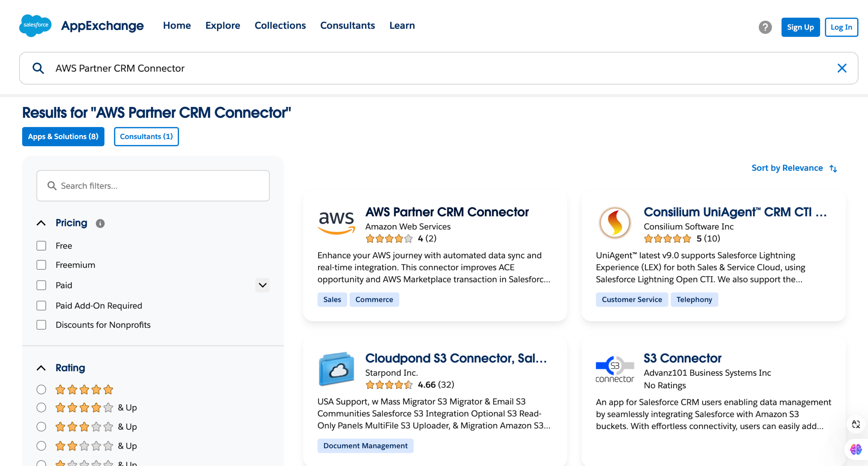
Task: Click the brain icon at bottom right
Action: (x=855, y=449)
